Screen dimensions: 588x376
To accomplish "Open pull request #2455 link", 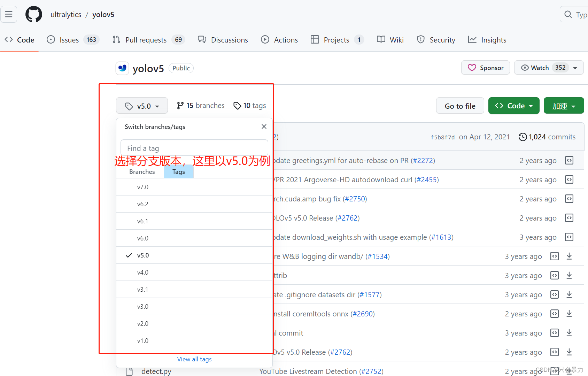I will pos(427,180).
